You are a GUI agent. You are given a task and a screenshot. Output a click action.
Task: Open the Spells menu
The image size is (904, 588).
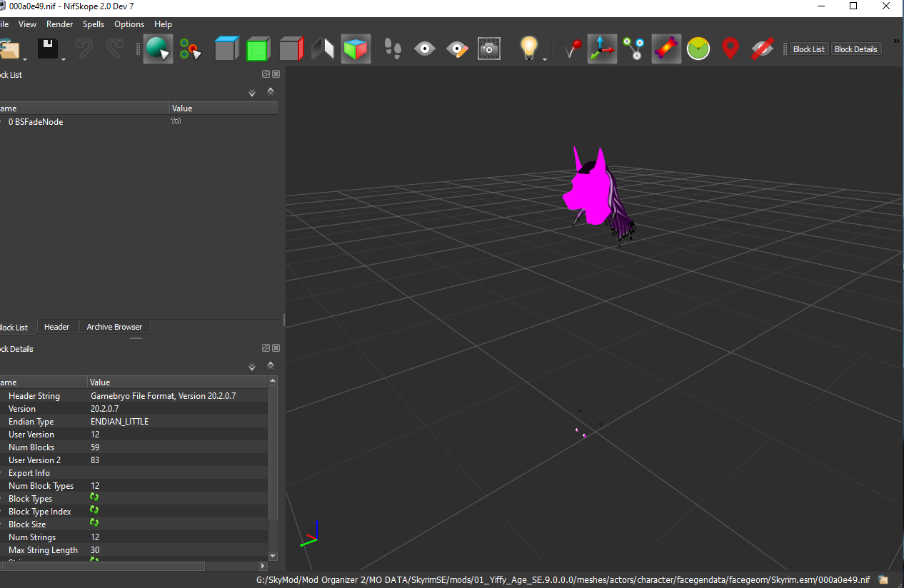coord(94,24)
